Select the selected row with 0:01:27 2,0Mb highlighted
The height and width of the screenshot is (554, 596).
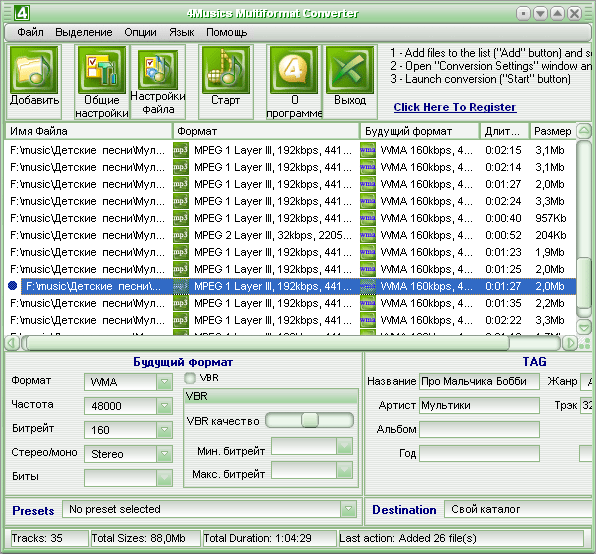point(299,286)
